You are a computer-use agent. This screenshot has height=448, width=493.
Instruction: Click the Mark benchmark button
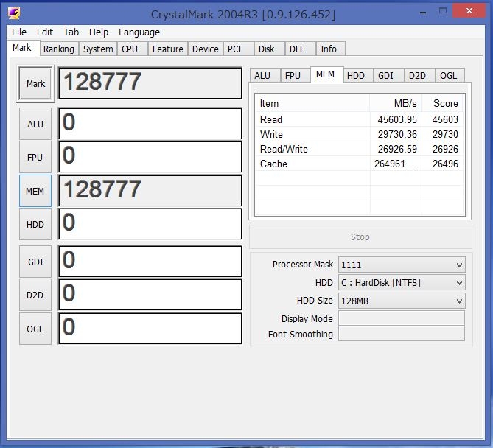[35, 84]
